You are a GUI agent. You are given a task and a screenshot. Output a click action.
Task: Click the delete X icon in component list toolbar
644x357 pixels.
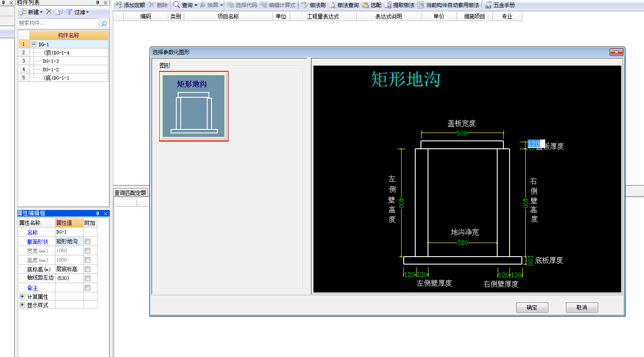(x=48, y=12)
